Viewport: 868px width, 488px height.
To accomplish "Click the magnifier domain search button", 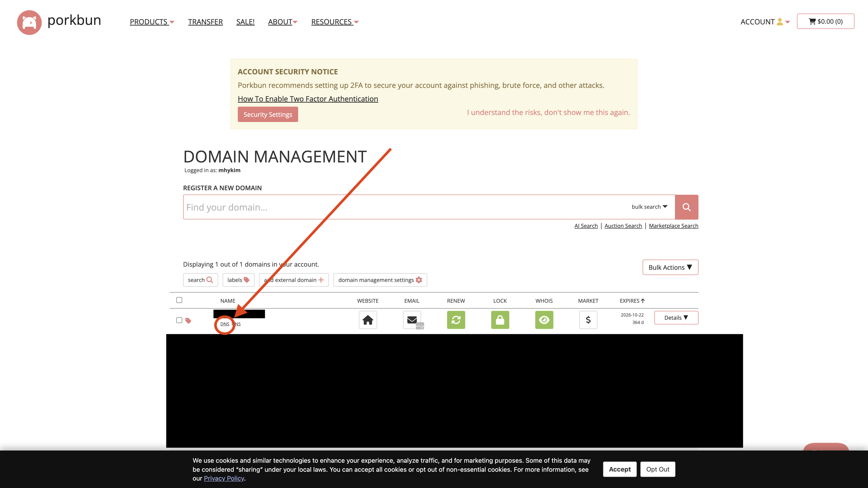I will pyautogui.click(x=686, y=207).
